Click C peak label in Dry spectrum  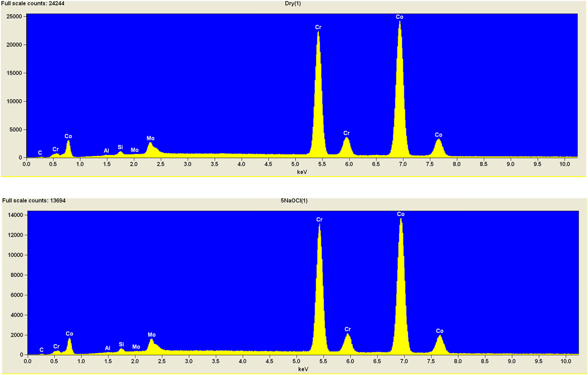[x=40, y=153]
